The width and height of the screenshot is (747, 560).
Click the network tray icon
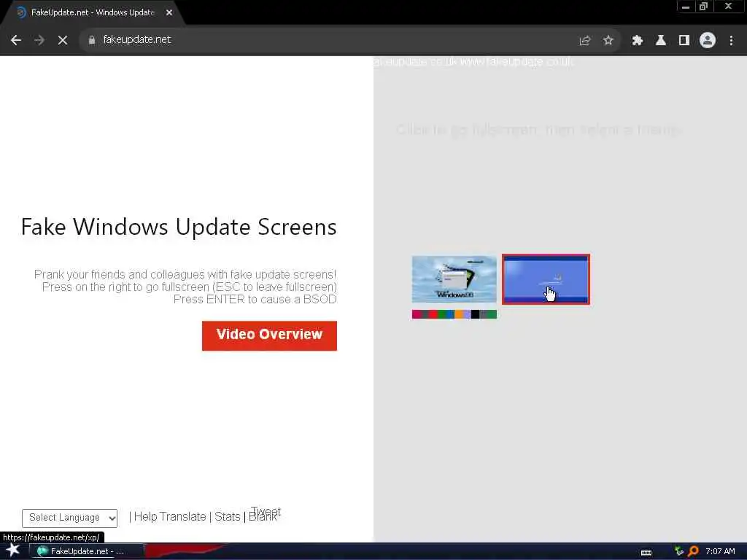(679, 551)
